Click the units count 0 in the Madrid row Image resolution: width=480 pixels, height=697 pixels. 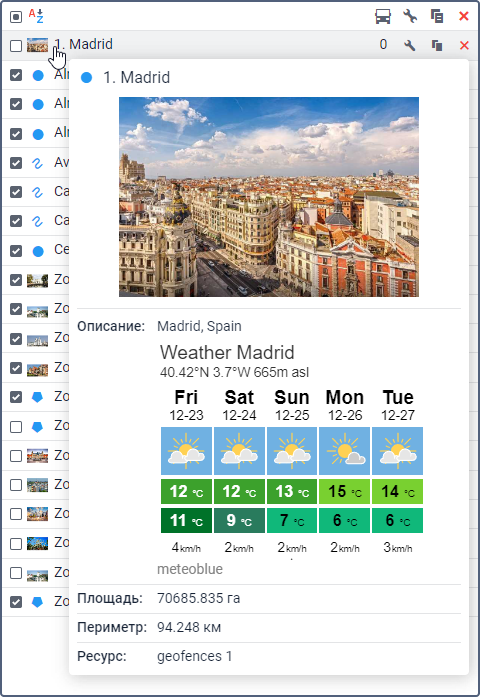pyautogui.click(x=383, y=44)
